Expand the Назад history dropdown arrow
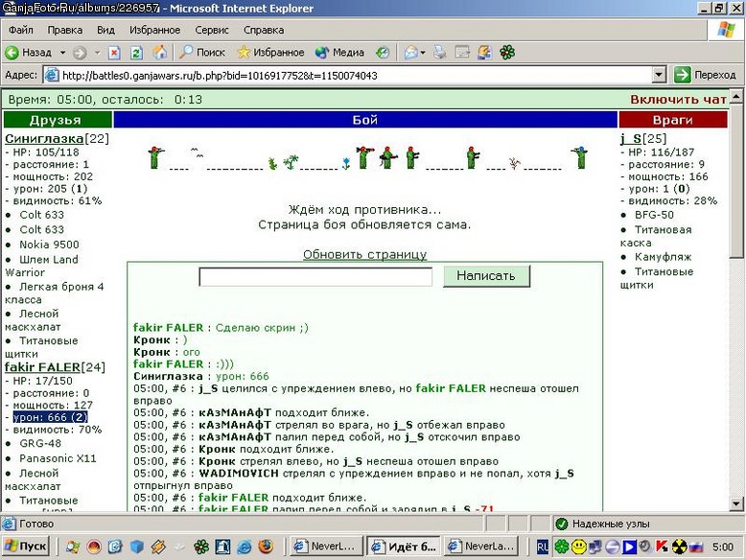This screenshot has height=560, width=746. point(62,53)
